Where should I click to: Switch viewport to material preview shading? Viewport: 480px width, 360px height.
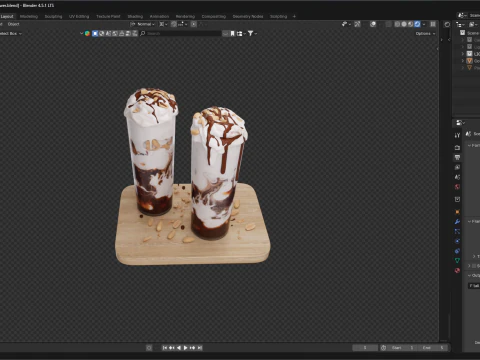tap(411, 24)
